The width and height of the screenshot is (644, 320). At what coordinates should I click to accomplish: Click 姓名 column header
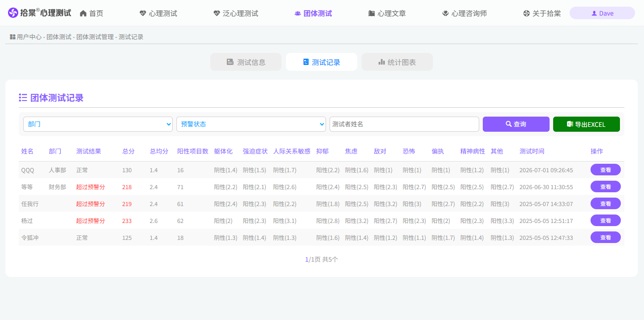[x=27, y=151]
